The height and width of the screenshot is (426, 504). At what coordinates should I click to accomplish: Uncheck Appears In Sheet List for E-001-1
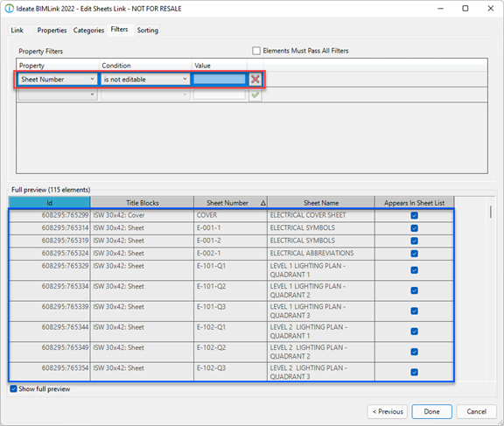point(415,228)
